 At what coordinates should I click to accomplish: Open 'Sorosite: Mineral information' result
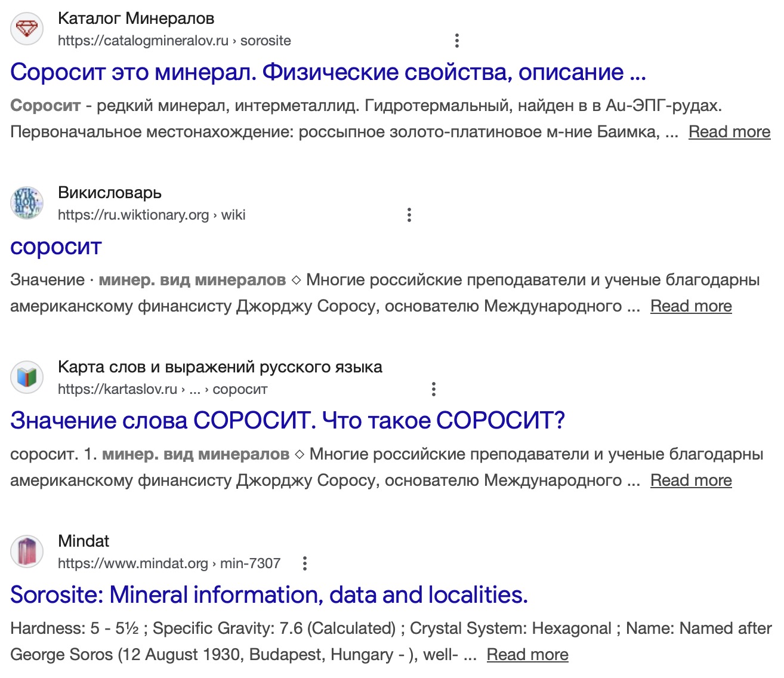point(268,595)
